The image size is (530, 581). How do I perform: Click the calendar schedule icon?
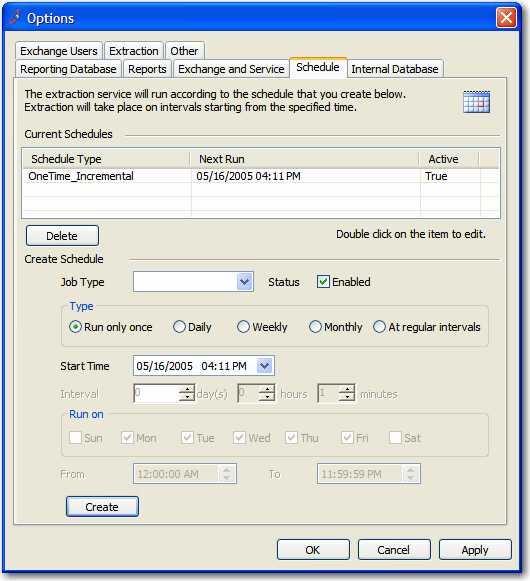click(x=476, y=102)
